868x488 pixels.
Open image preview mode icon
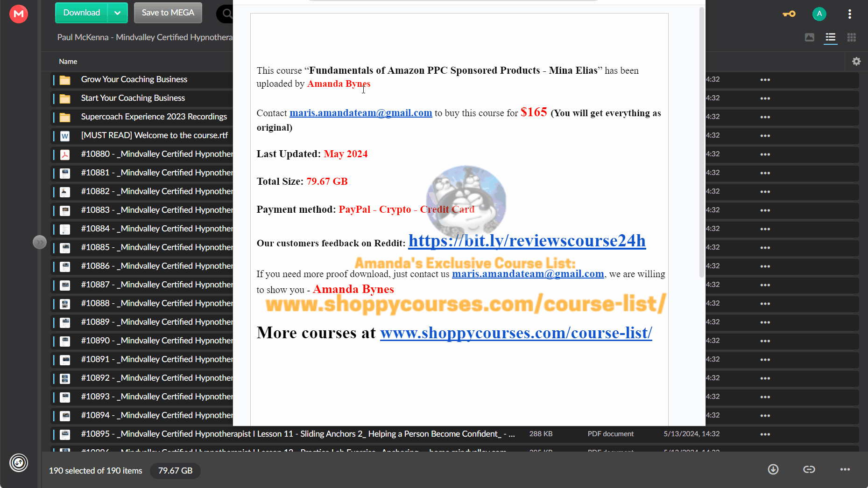click(x=810, y=37)
